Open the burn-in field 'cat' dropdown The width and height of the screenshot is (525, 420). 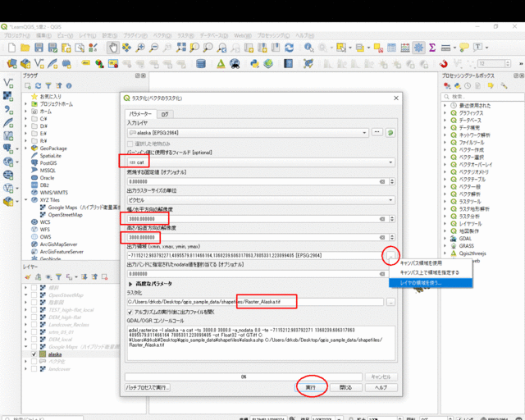261,162
